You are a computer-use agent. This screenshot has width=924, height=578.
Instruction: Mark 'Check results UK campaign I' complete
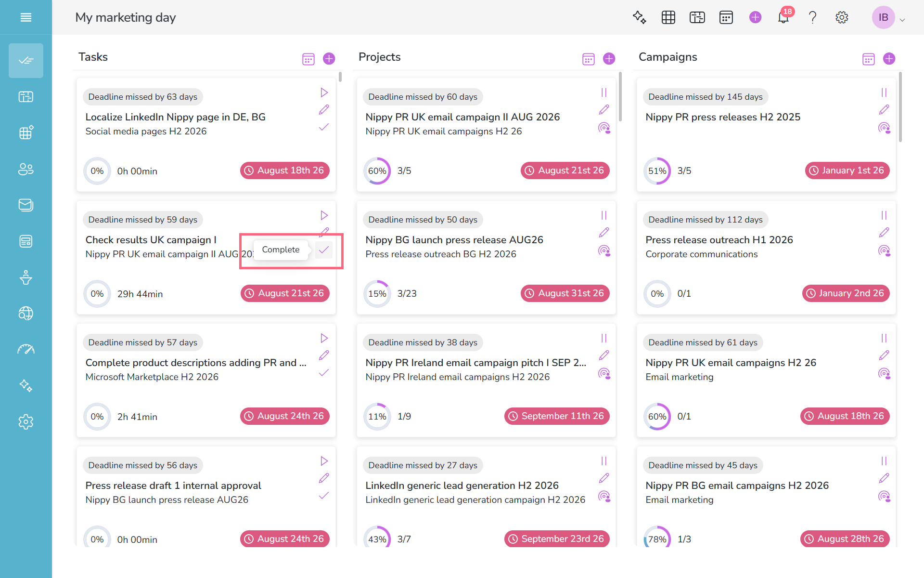point(324,250)
